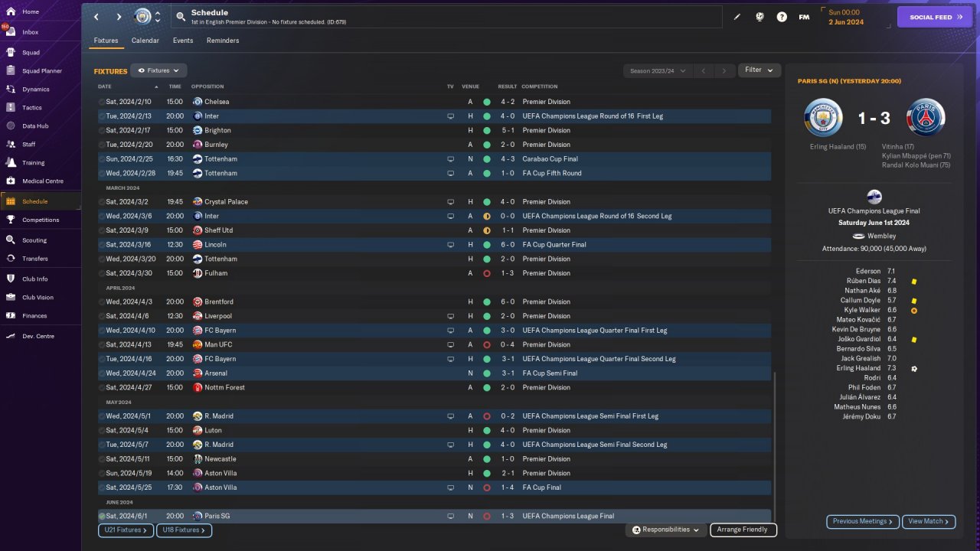Screen dimensions: 980x551
Task: Select the Paris SG Champions League Final row
Action: (x=434, y=517)
